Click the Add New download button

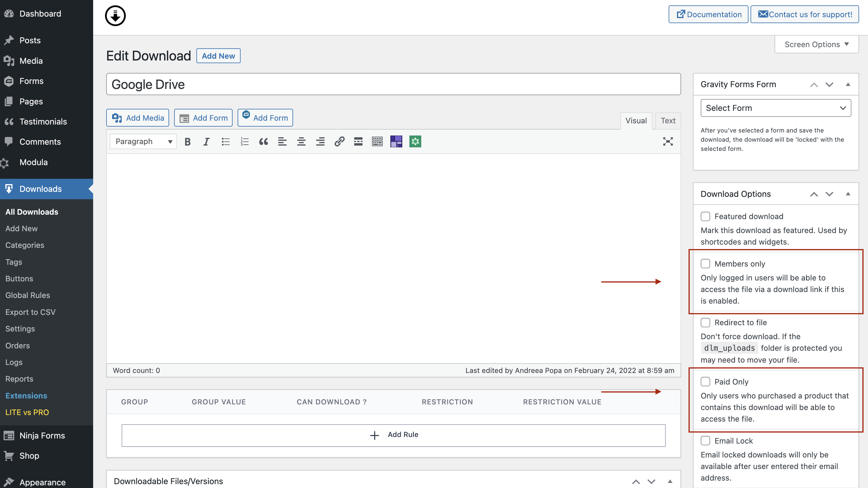218,55
